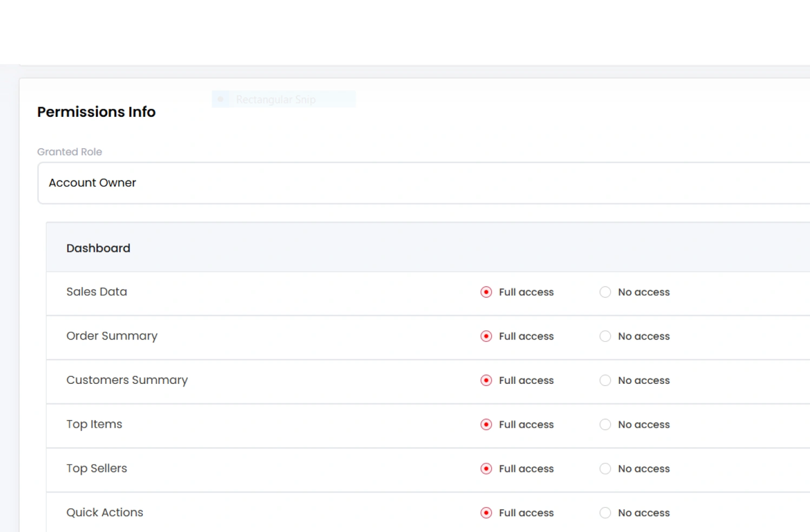Image resolution: width=810 pixels, height=532 pixels.
Task: Click the Customers Summary row label
Action: pyautogui.click(x=127, y=380)
